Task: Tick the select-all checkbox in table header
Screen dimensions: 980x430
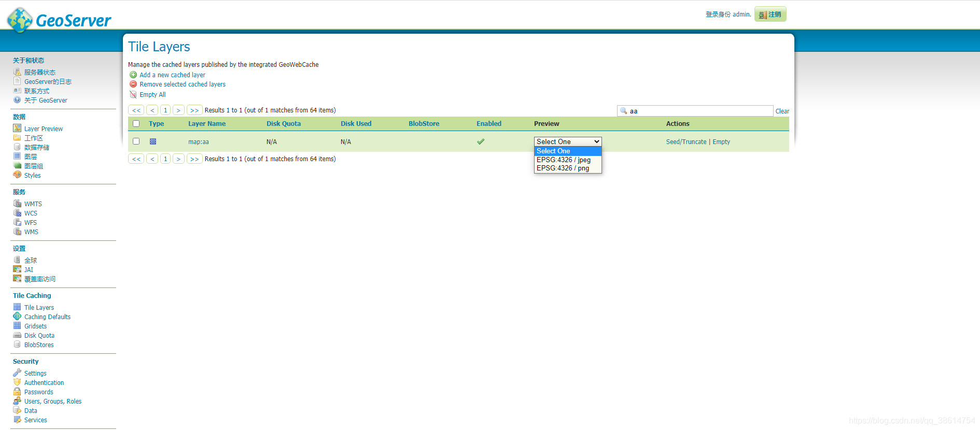Action: tap(136, 123)
